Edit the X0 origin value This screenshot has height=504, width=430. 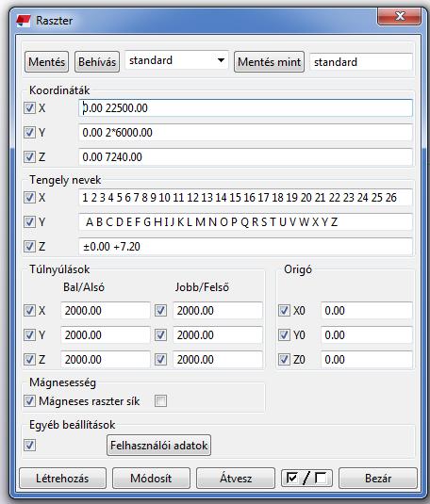(367, 311)
